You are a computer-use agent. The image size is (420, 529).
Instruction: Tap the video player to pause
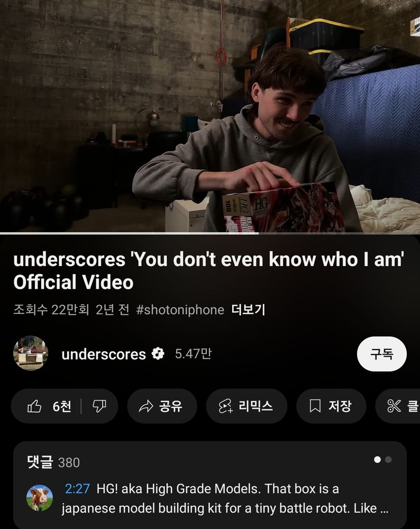210,116
